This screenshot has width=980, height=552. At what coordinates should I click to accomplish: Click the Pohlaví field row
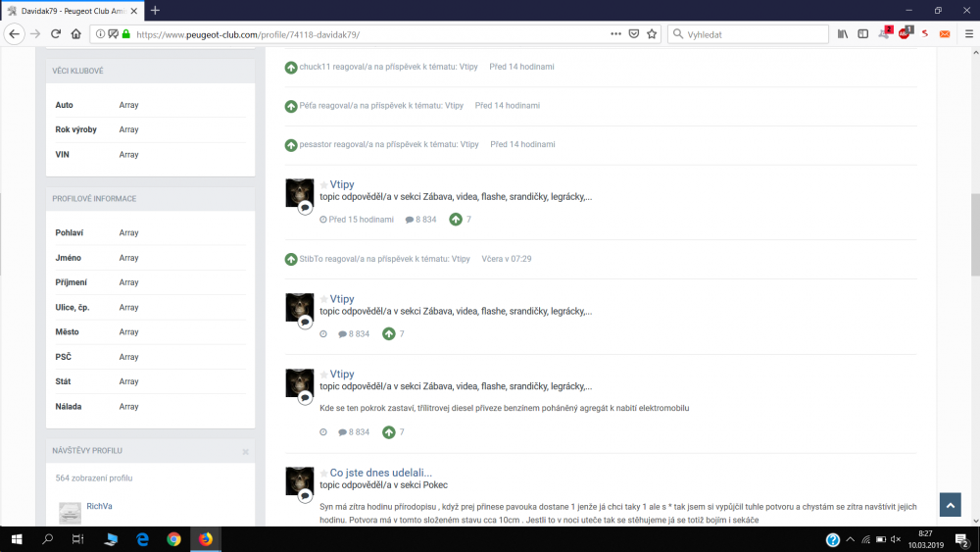tap(151, 232)
